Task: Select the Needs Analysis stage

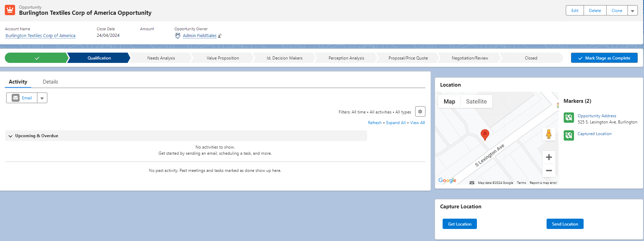Action: click(x=161, y=58)
